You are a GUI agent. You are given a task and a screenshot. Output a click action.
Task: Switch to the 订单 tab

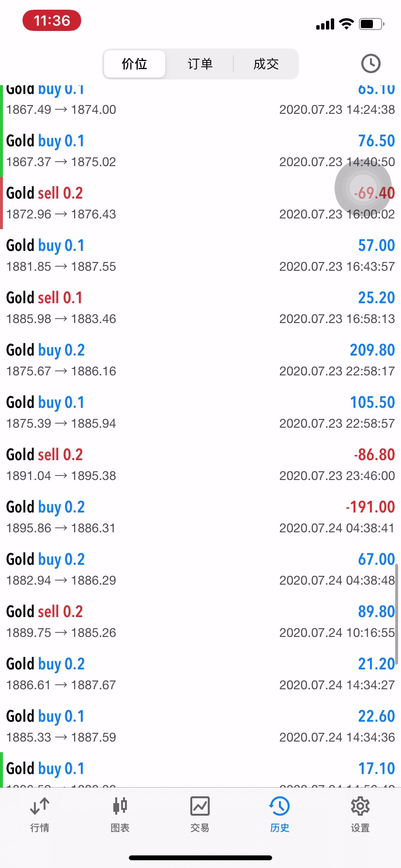pyautogui.click(x=200, y=64)
